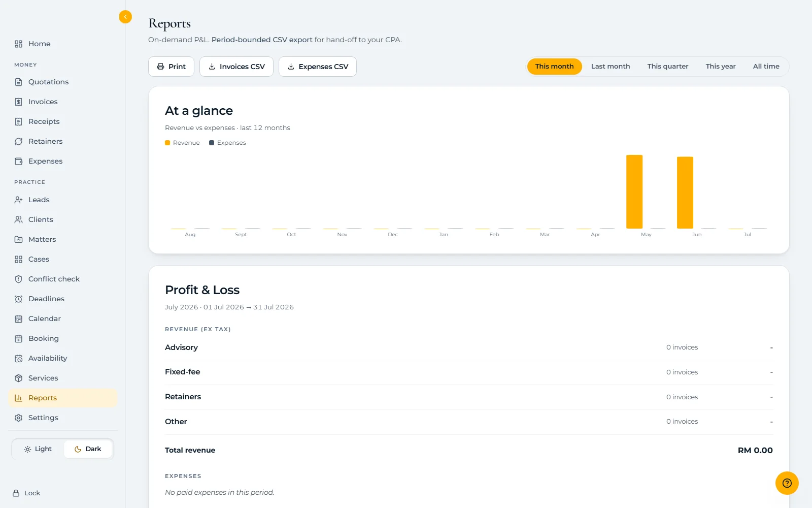The height and width of the screenshot is (508, 812).
Task: Open the help question-mark button
Action: (x=787, y=483)
